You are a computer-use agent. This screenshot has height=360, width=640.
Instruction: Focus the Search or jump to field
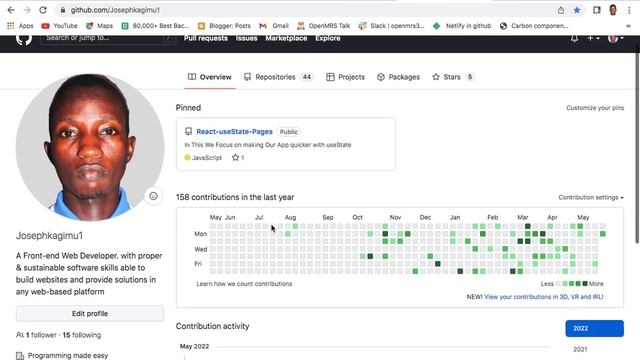tap(108, 38)
